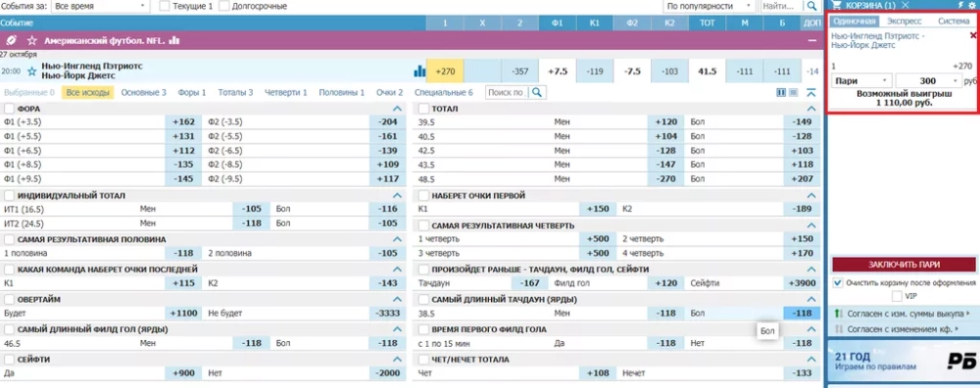This screenshot has height=388, width=980.
Task: Pick overtime Будет odds +1100
Action: 183,313
